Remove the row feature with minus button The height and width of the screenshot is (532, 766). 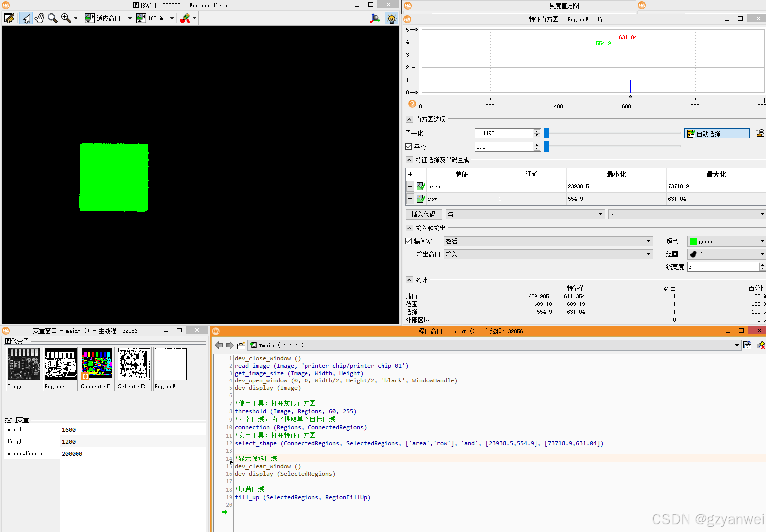coord(410,199)
